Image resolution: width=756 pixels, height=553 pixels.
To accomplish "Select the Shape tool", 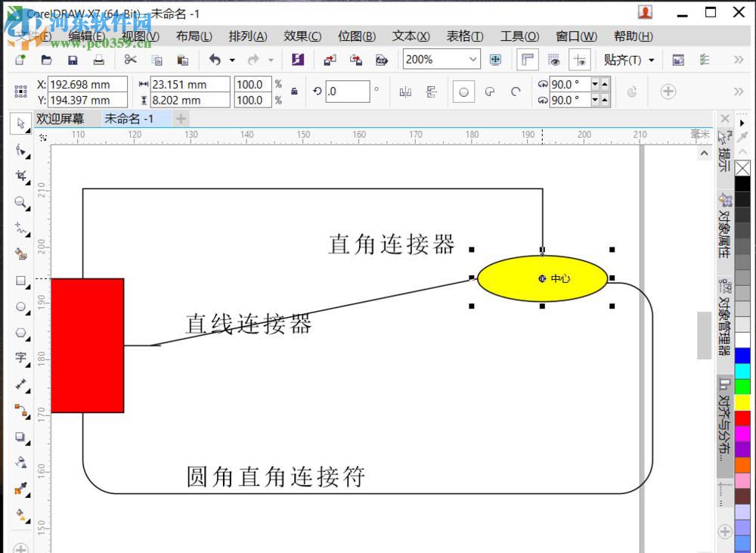I will point(20,149).
